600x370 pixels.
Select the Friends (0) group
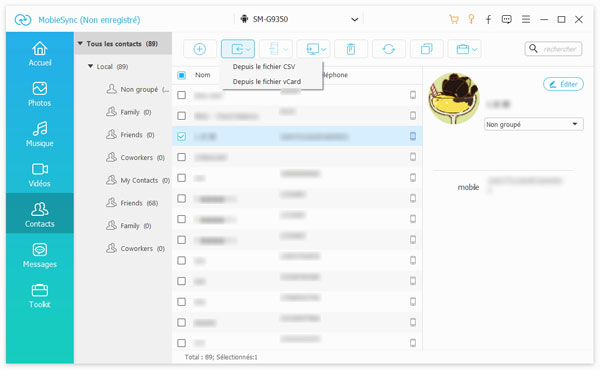[x=130, y=135]
